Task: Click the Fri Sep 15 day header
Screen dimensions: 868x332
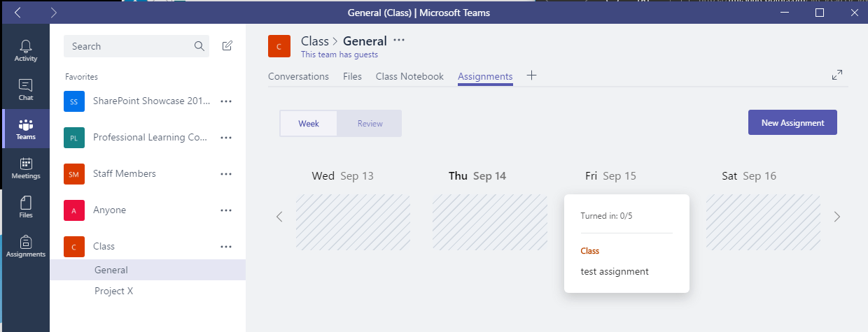Action: tap(610, 176)
